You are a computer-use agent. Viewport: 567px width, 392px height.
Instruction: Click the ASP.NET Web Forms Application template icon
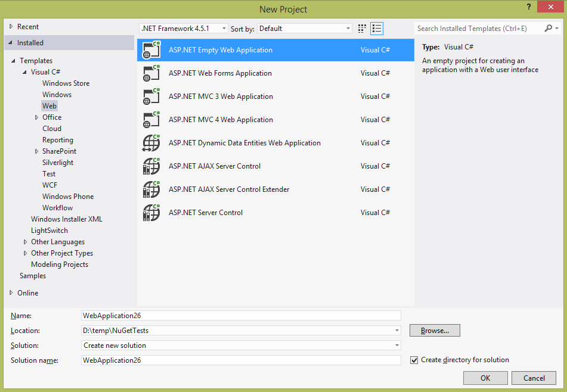coord(151,73)
